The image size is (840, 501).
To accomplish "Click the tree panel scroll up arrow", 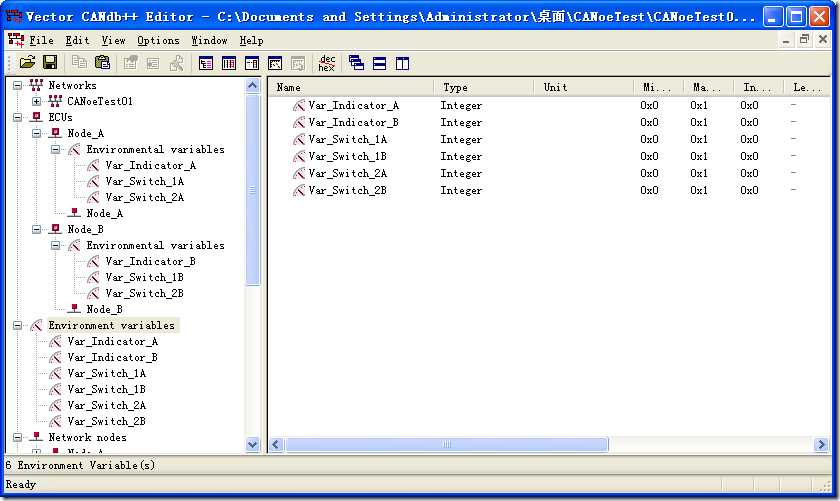I will point(252,85).
